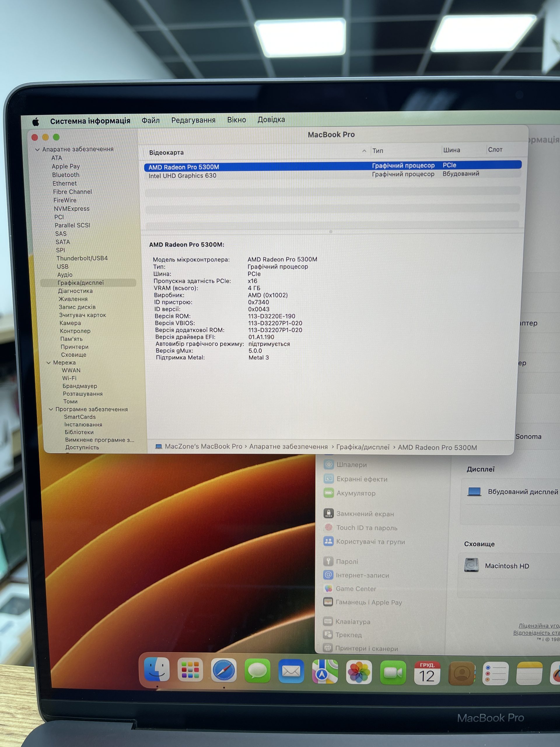The height and width of the screenshot is (747, 560).
Task: Open Contacts app in the Dock
Action: click(461, 673)
